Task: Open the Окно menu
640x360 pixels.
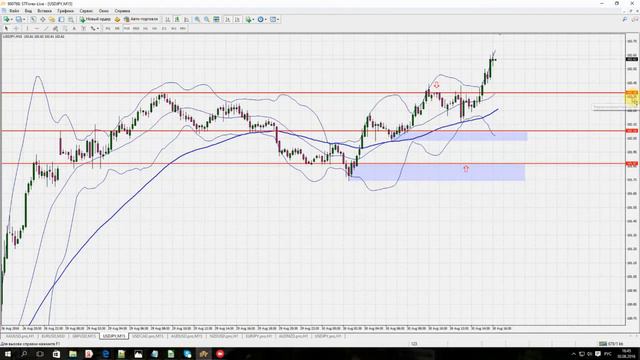Action: click(104, 11)
